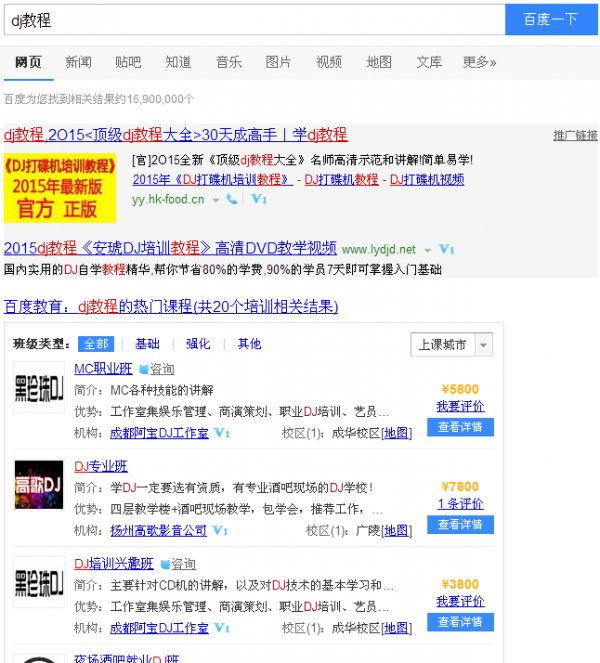Viewport: 600px width, 663px height.
Task: Click the V1 badge after 扬州高歌影音公司
Action: coord(220,530)
